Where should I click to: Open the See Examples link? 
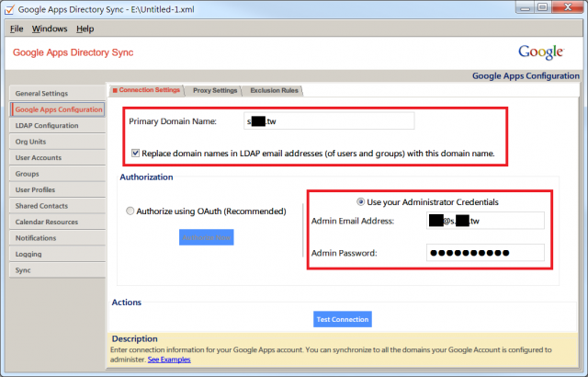click(169, 360)
